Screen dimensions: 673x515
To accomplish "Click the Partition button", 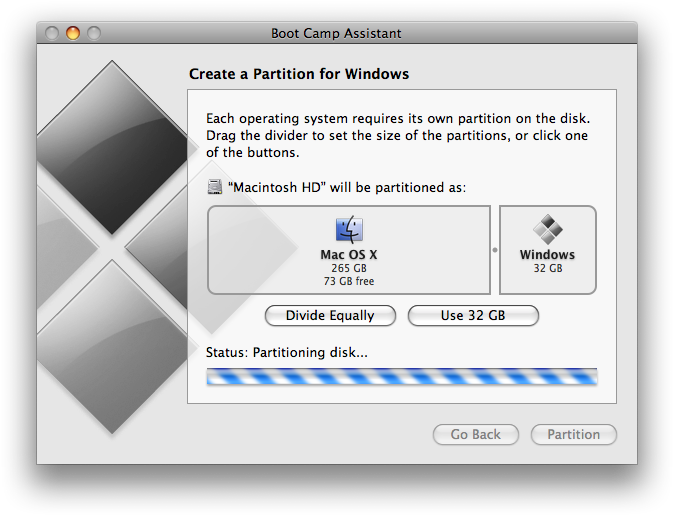I will (573, 435).
